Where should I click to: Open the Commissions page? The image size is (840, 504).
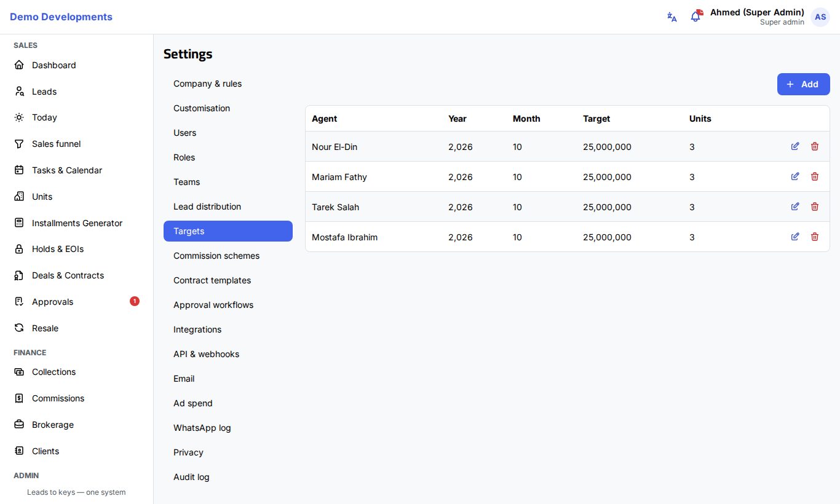[76, 398]
